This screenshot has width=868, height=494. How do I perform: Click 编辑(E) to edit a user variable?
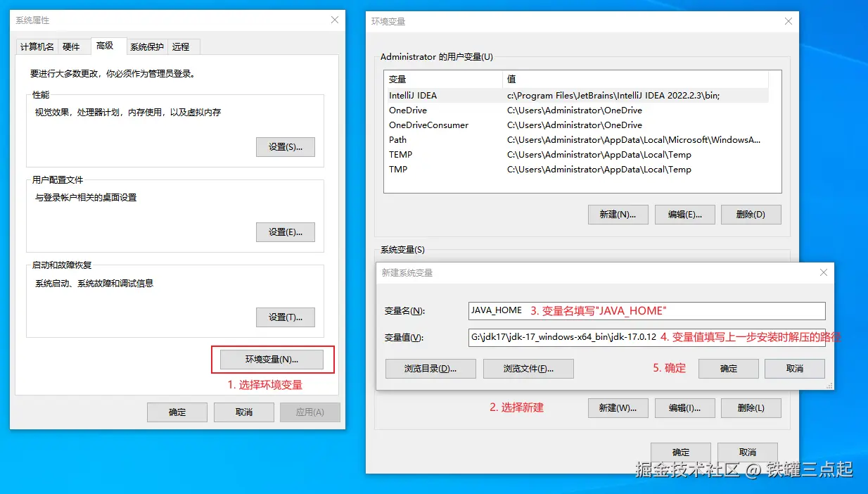(x=684, y=214)
